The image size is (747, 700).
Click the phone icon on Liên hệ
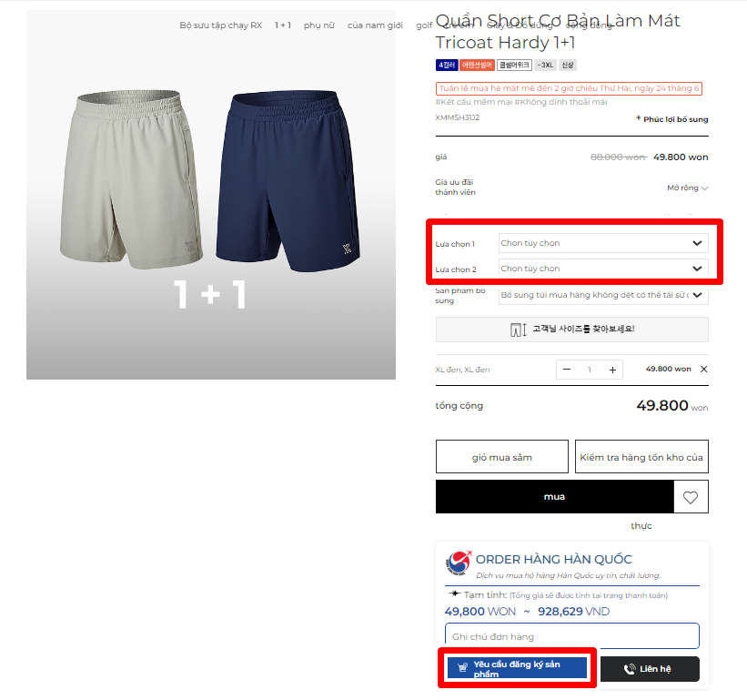tap(630, 669)
